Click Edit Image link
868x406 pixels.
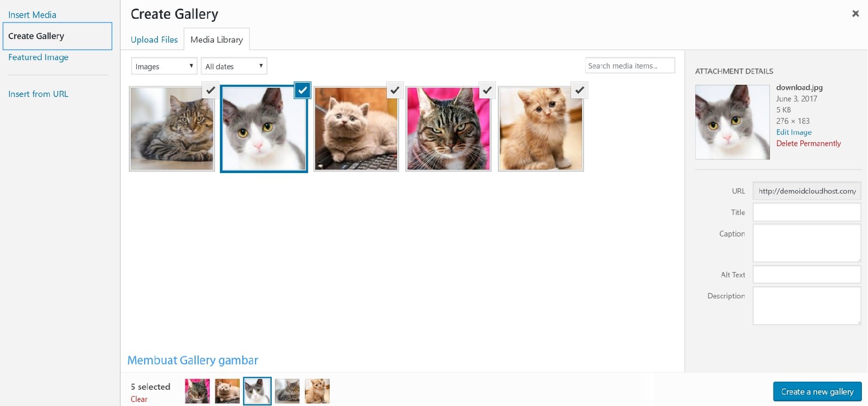[794, 132]
